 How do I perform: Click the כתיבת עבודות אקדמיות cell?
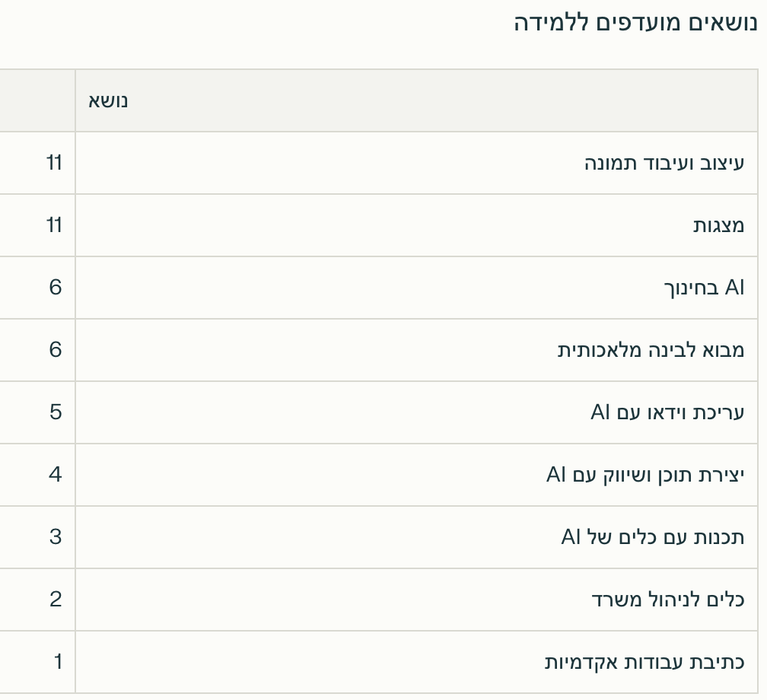click(416, 662)
